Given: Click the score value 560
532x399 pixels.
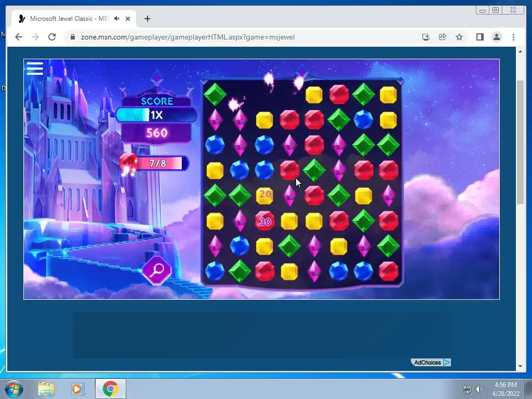Looking at the screenshot, I should [x=157, y=132].
